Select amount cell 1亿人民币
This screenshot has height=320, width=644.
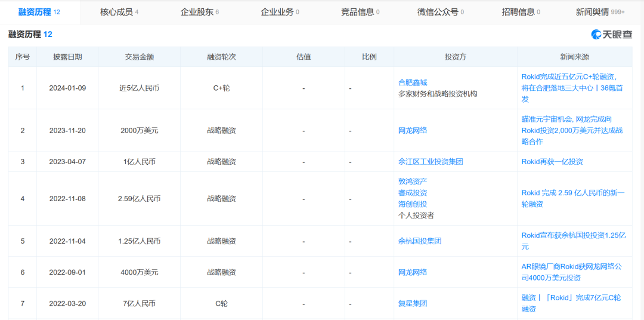[x=139, y=162]
